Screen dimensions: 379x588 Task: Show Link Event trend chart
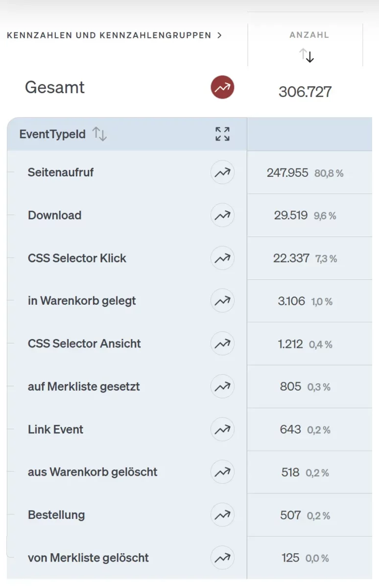point(222,429)
